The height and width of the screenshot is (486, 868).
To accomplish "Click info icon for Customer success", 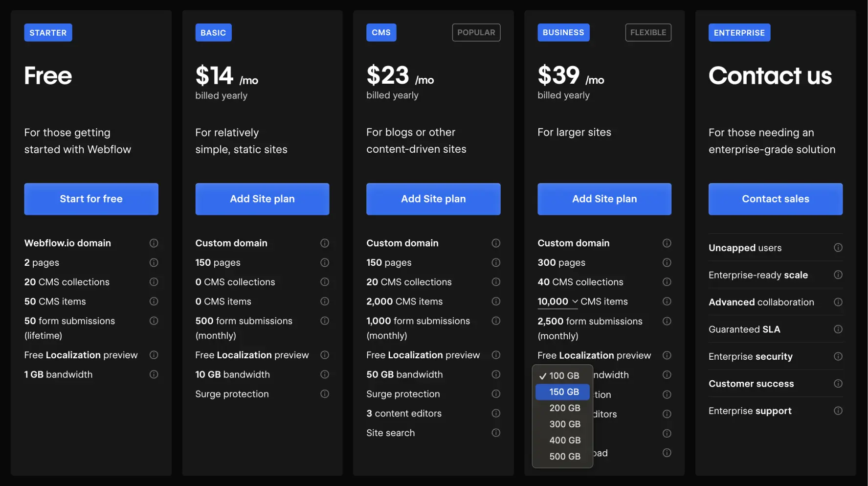I will [x=838, y=383].
